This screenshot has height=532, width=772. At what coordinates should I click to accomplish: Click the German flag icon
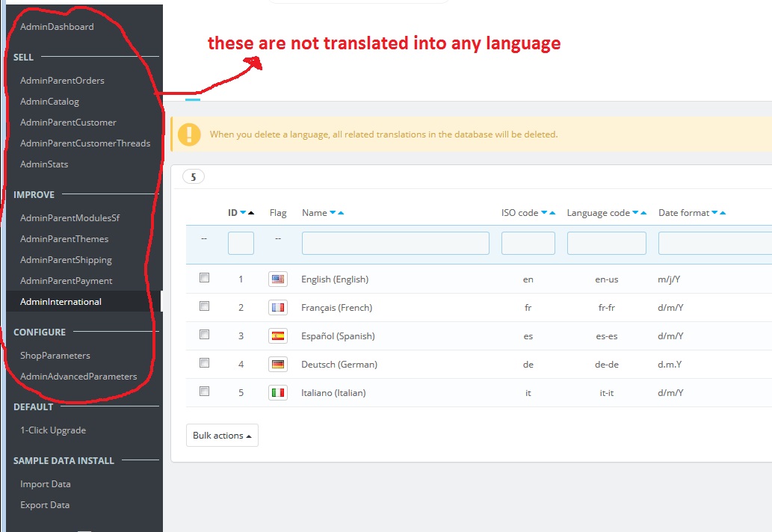pos(278,364)
